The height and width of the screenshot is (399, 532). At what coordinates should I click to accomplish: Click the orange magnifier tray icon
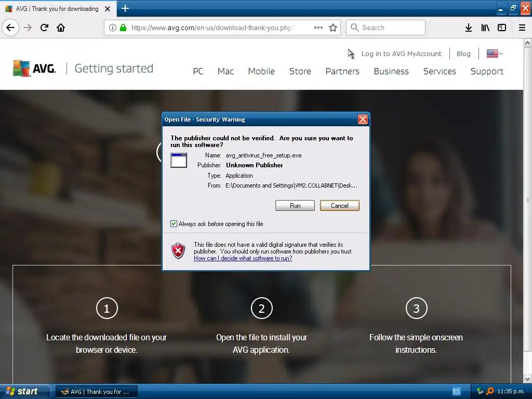490,391
